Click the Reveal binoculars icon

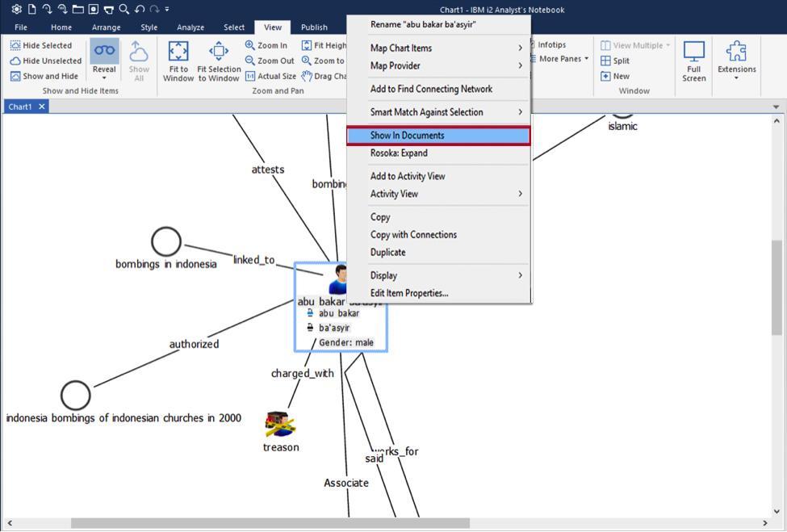pos(104,50)
